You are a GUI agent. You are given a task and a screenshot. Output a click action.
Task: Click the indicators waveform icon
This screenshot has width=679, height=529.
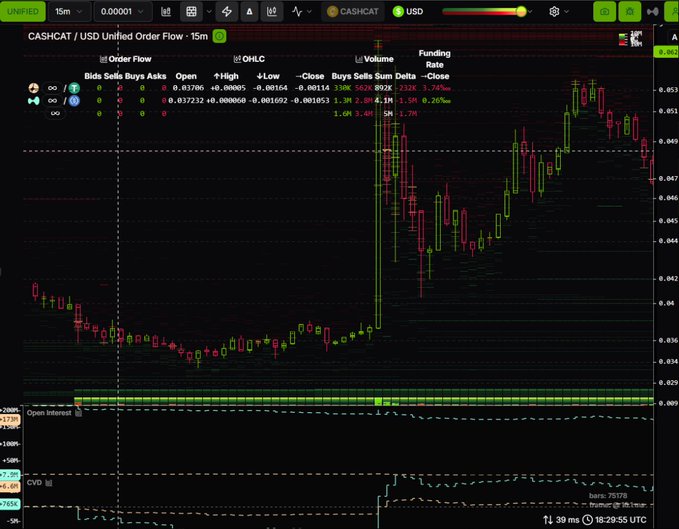coord(297,12)
